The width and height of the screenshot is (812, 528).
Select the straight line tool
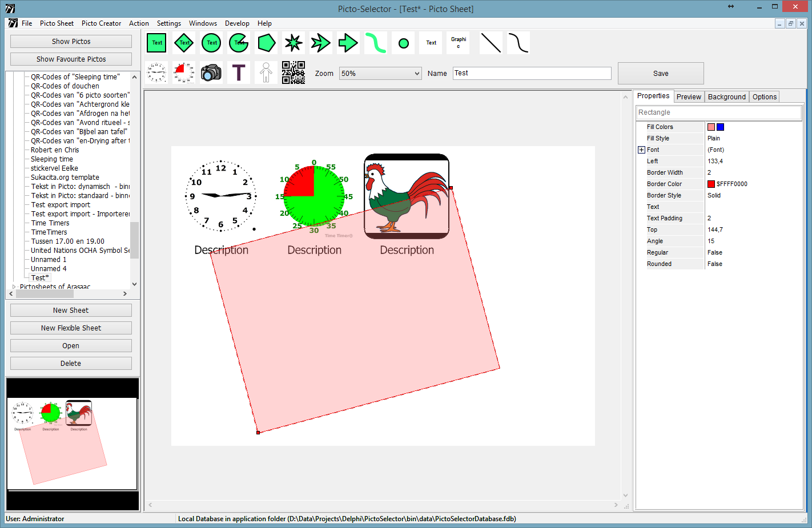491,43
